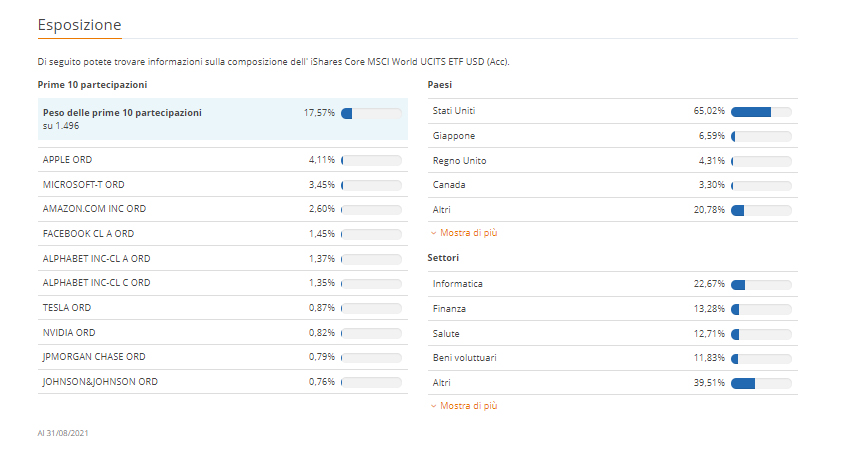Select the Giappone country row

click(x=454, y=136)
